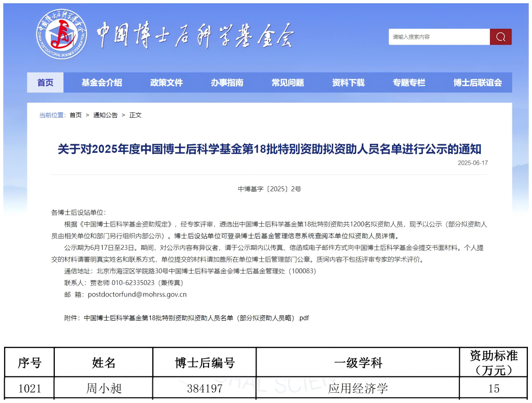Click 首页 in the breadcrumb trail
This screenshot has height=403, width=532.
(x=76, y=115)
